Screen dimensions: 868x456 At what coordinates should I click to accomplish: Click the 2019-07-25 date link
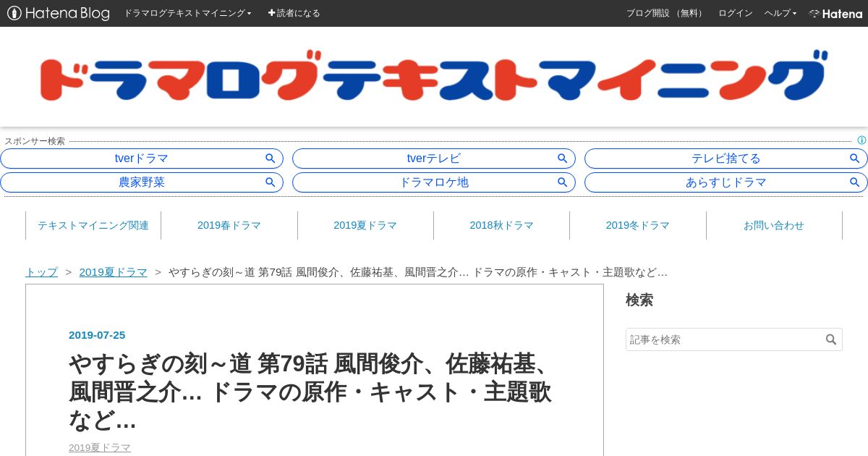click(x=97, y=335)
